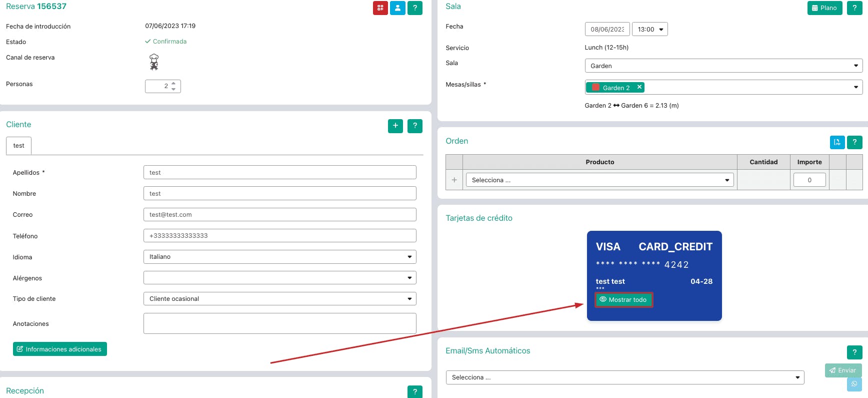The height and width of the screenshot is (398, 868).
Task: Click the Fecha date field 08/06/2023
Action: 607,29
